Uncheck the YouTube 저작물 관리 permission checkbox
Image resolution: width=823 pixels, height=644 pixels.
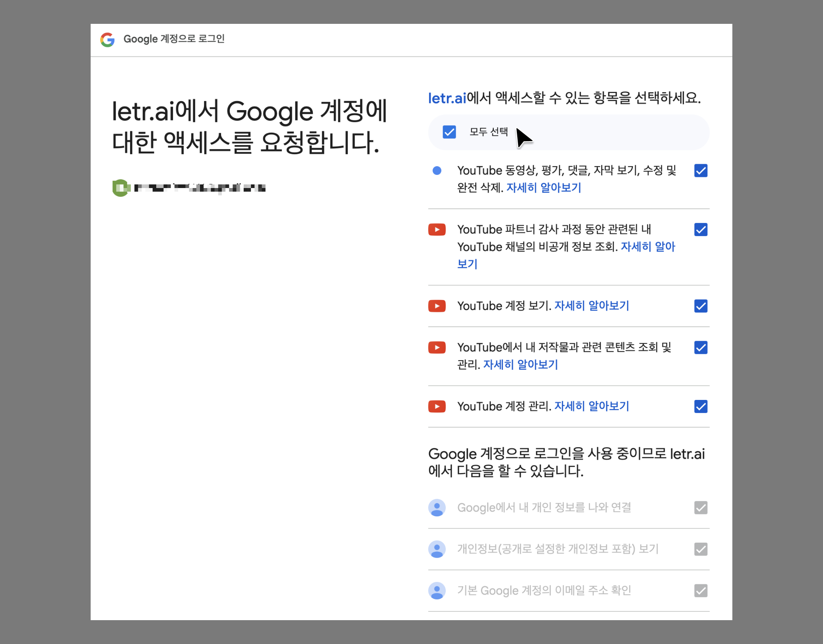point(701,347)
